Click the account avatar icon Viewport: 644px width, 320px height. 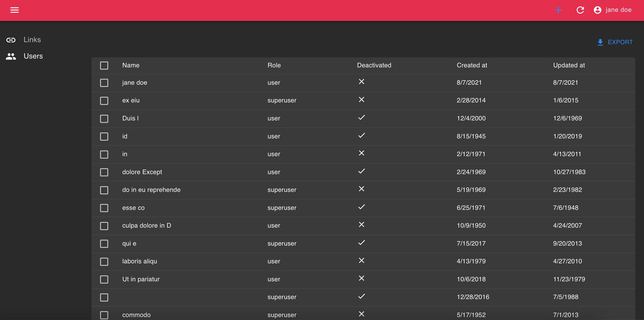click(597, 10)
